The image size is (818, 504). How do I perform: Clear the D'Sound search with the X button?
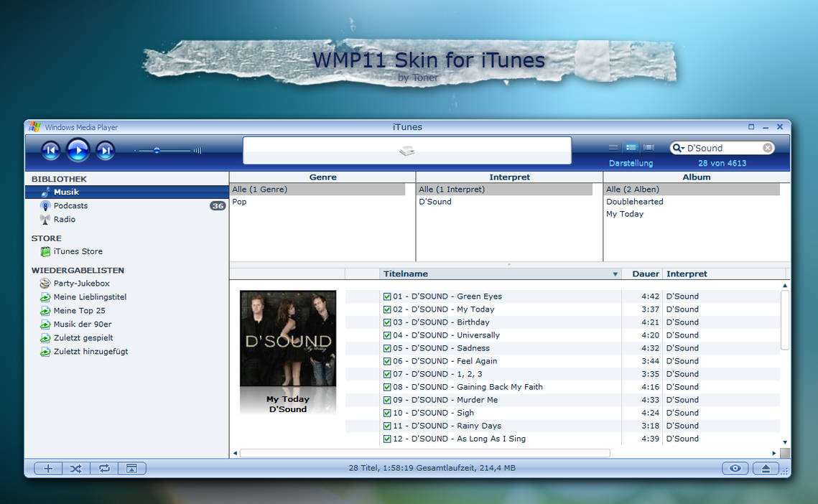pyautogui.click(x=766, y=147)
